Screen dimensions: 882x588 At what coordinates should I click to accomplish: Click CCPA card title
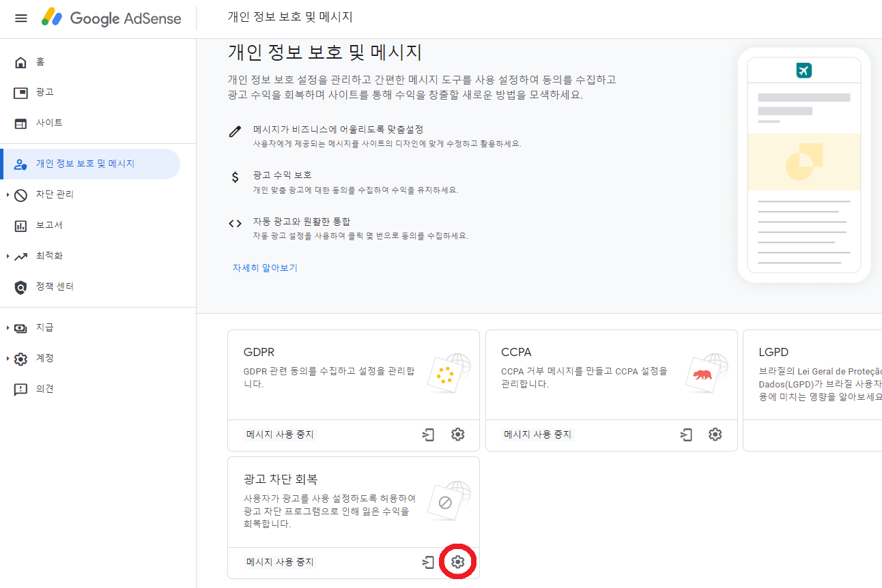coord(516,353)
